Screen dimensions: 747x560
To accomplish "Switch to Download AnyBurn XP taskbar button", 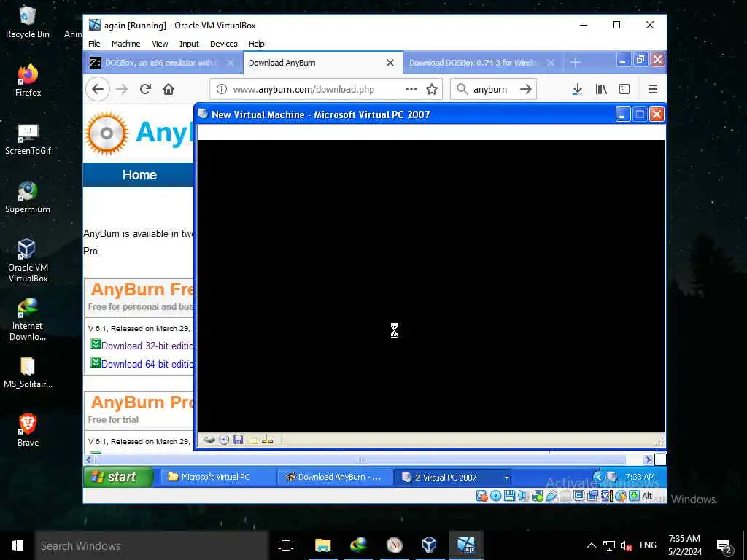I will pos(336,477).
